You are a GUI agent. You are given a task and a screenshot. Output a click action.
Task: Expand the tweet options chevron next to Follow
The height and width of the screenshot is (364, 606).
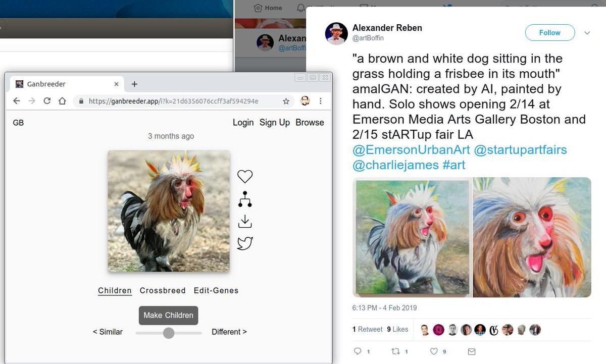tap(587, 33)
